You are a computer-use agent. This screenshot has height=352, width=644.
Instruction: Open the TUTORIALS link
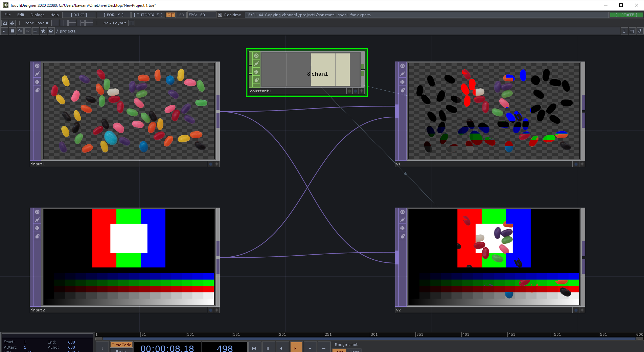pos(148,15)
